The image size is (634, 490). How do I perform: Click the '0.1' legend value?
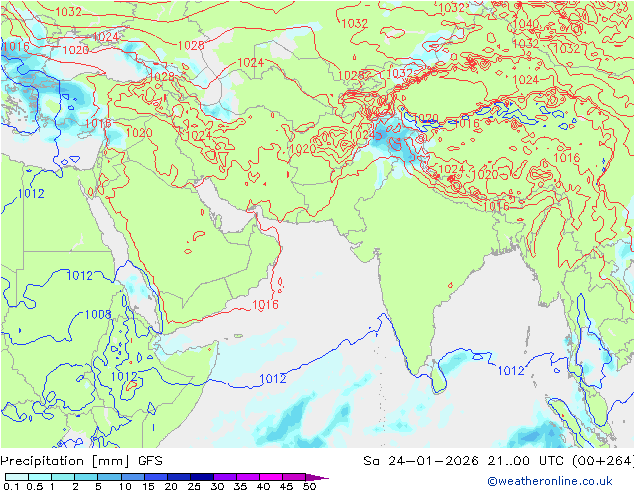(x=11, y=486)
